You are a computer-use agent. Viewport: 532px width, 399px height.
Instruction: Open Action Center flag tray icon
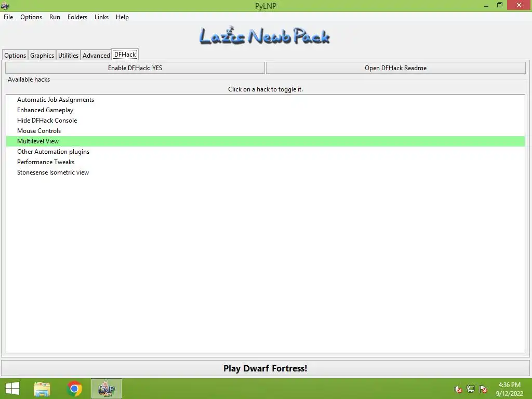[x=483, y=389]
